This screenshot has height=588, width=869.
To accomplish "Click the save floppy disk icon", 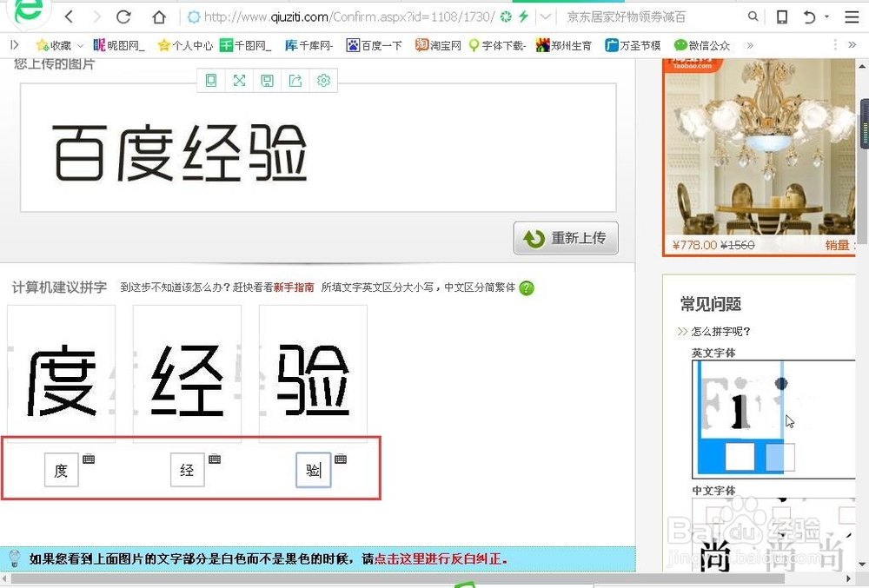I will (267, 80).
